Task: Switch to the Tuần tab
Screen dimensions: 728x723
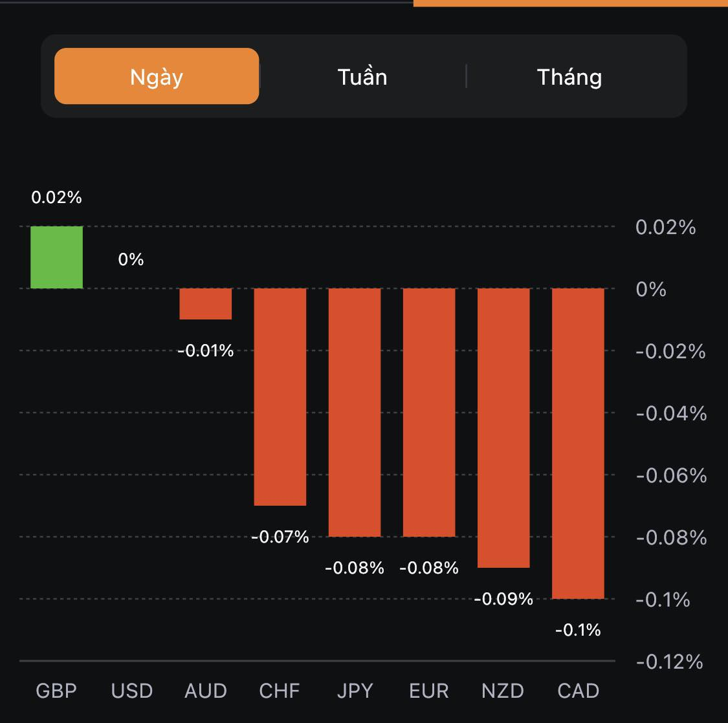Action: [362, 76]
